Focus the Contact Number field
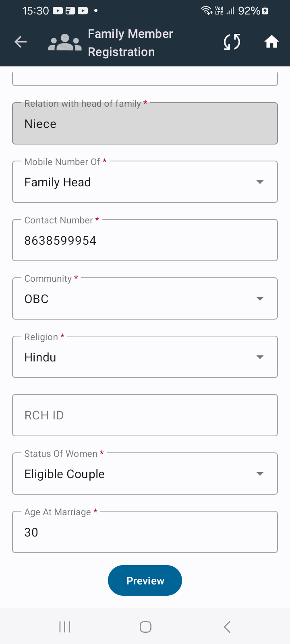Viewport: 290px width, 644px height. (x=145, y=240)
